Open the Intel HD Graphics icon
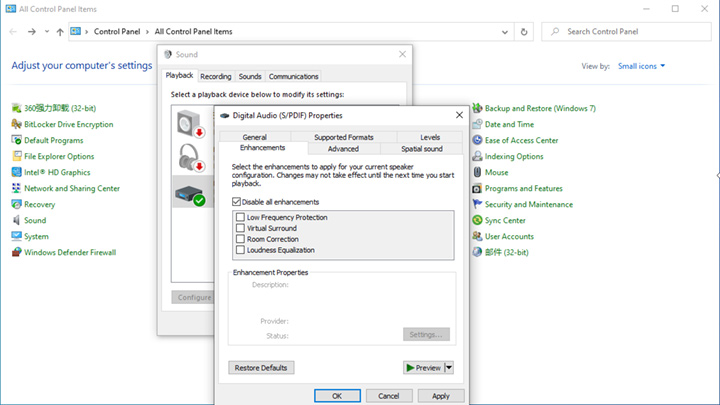The image size is (720, 405). (x=16, y=172)
